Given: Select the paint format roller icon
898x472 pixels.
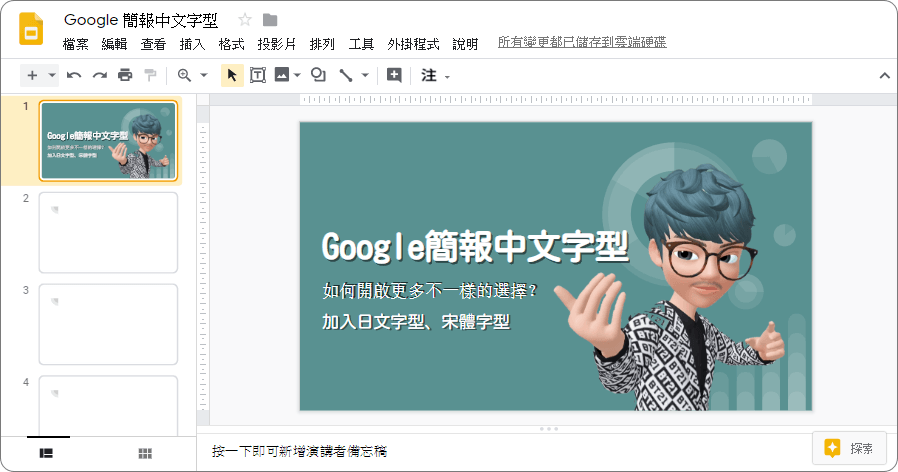Looking at the screenshot, I should coord(150,76).
